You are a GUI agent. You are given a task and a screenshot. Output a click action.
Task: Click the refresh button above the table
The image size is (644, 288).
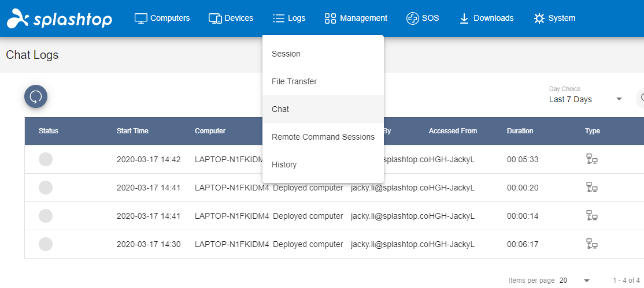point(36,97)
